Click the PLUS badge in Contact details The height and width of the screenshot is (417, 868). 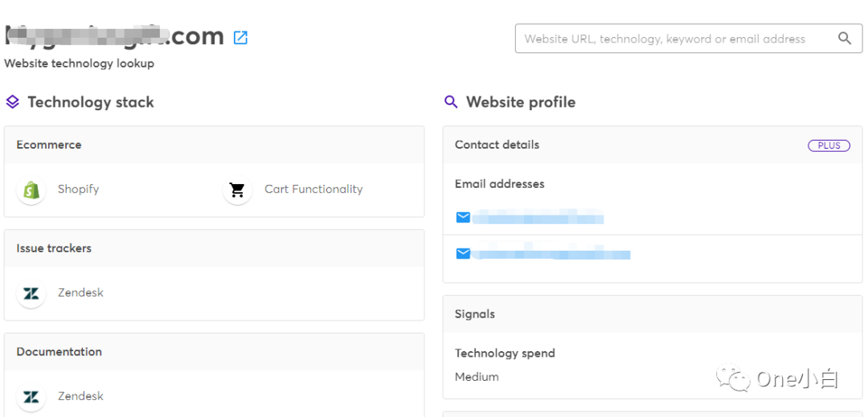[x=829, y=145]
